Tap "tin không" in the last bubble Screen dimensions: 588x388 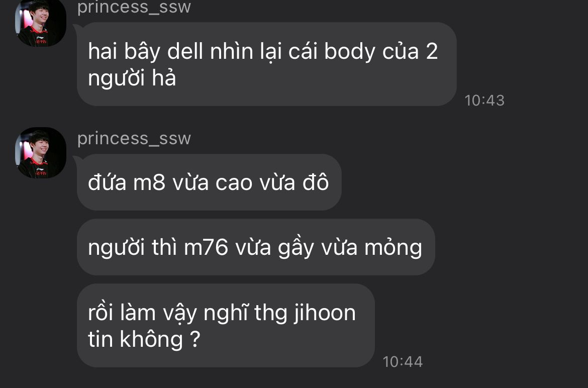(x=135, y=339)
